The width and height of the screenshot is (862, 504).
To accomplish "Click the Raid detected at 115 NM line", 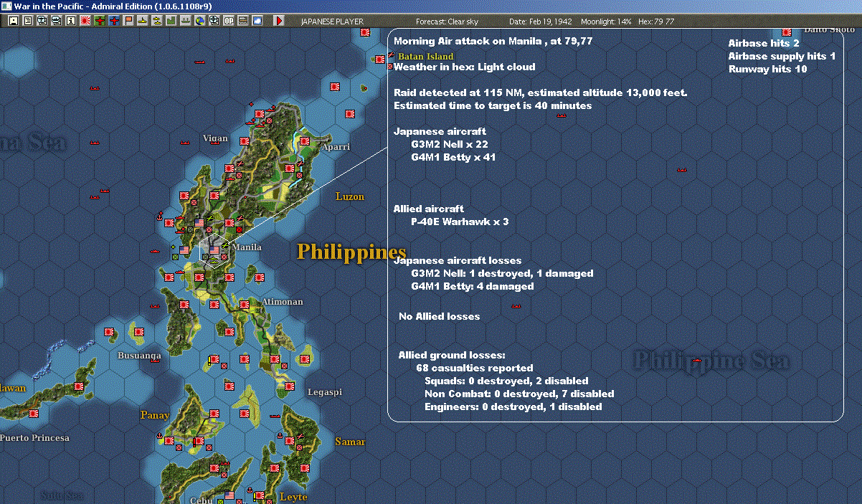I will pos(541,92).
